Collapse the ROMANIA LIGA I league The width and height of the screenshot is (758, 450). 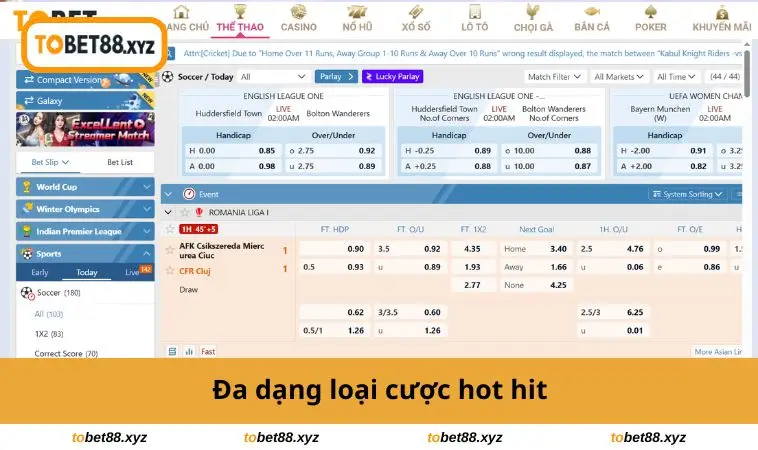point(168,212)
